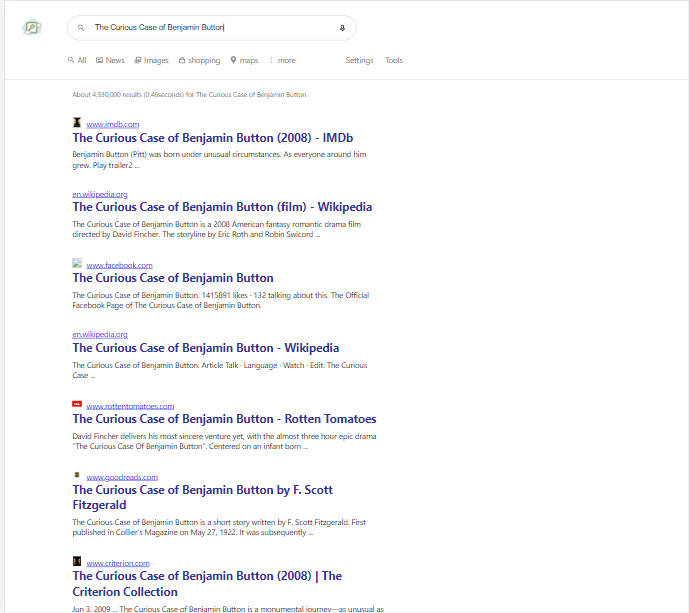Open the www.facebook.com URL link

pyautogui.click(x=119, y=265)
